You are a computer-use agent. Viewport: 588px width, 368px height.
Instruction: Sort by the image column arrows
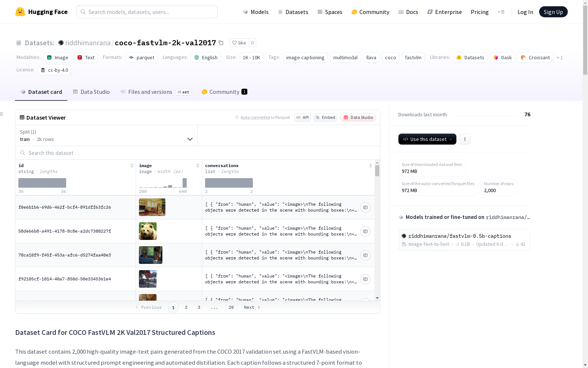198,166
